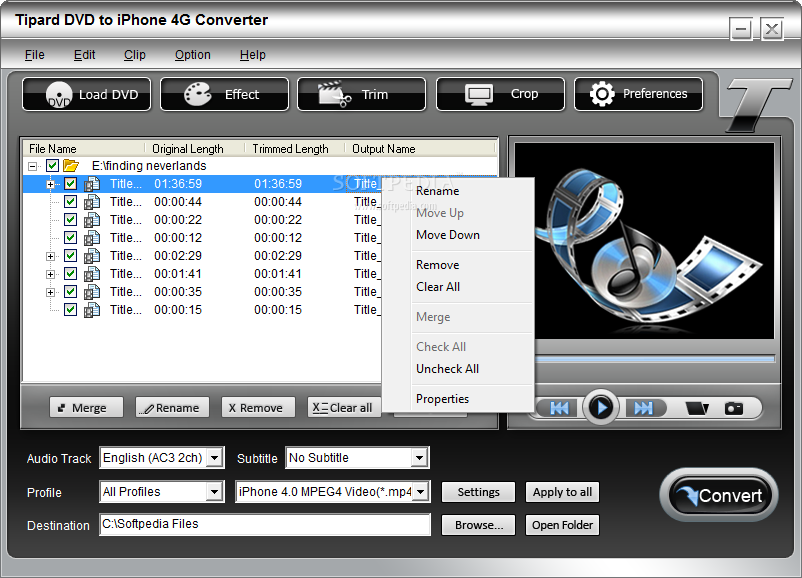The width and height of the screenshot is (802, 578).
Task: Click the Clear all button below the list
Action: point(344,408)
